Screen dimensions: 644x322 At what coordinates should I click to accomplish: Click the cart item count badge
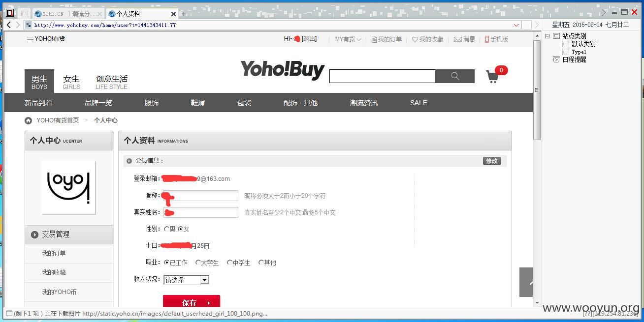[x=501, y=70]
